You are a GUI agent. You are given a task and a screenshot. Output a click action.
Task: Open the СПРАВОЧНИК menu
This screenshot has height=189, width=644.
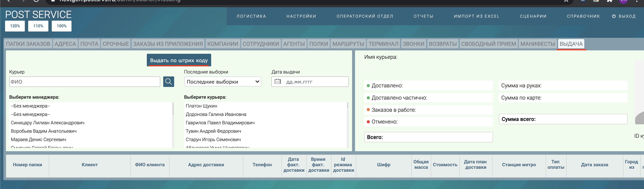583,16
